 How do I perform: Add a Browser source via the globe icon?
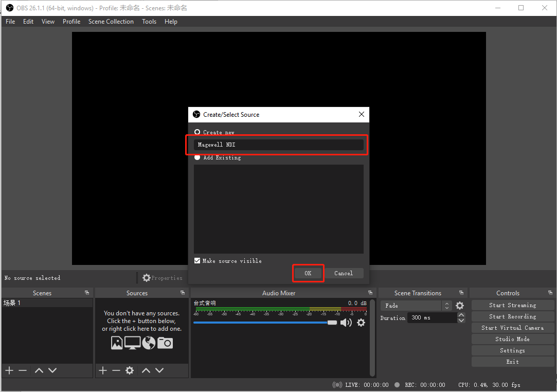149,342
